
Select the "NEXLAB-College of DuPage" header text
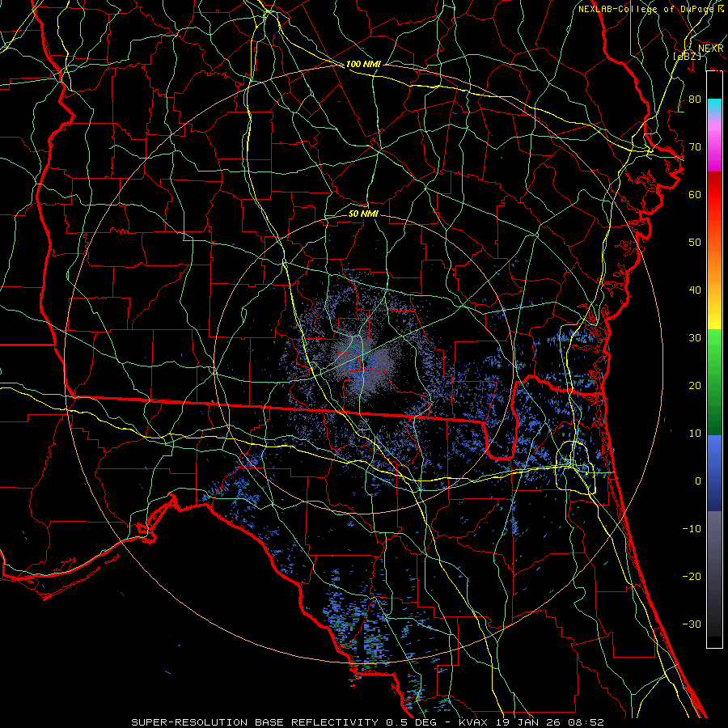coord(647,9)
